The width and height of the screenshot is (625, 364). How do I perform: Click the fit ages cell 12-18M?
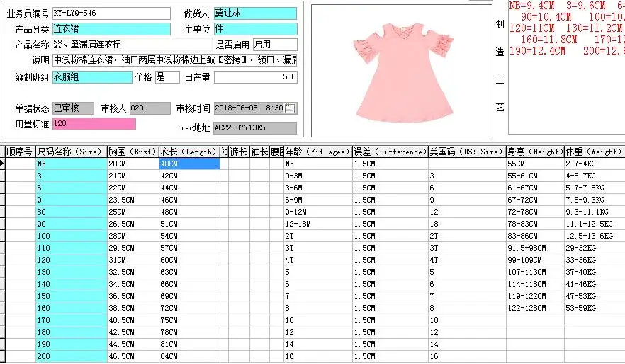(x=317, y=224)
